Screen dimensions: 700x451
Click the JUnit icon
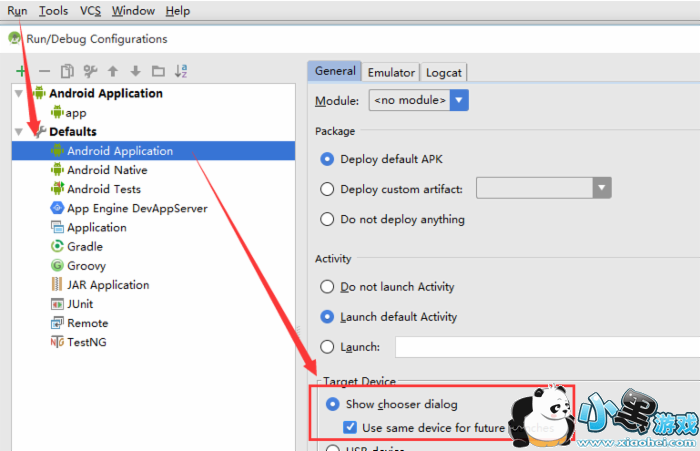[x=57, y=304]
